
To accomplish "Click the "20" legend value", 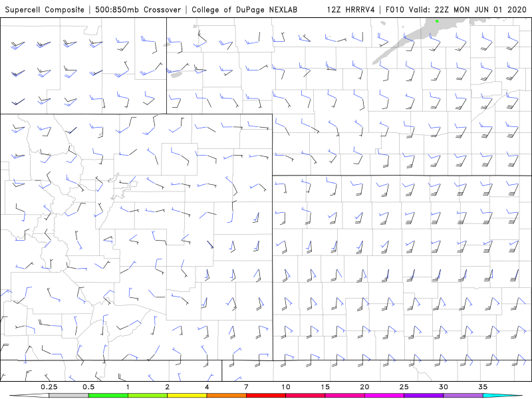I will click(x=364, y=387).
